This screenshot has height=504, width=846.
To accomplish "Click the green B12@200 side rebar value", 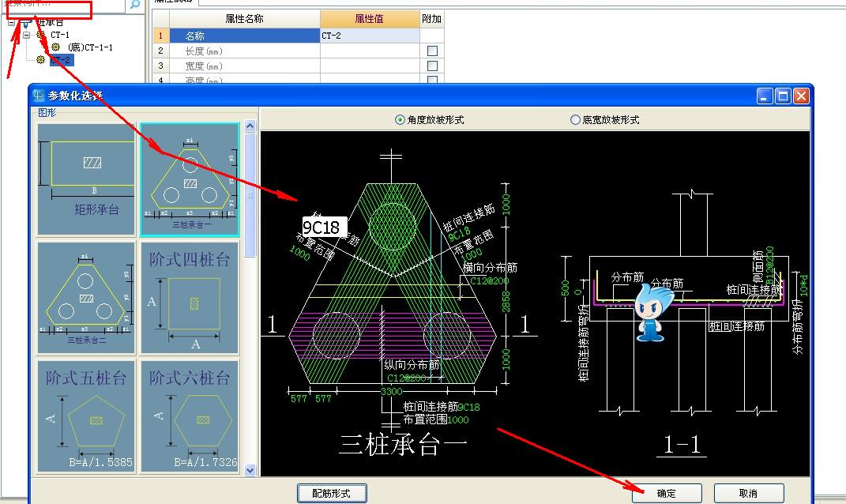I will [x=770, y=265].
